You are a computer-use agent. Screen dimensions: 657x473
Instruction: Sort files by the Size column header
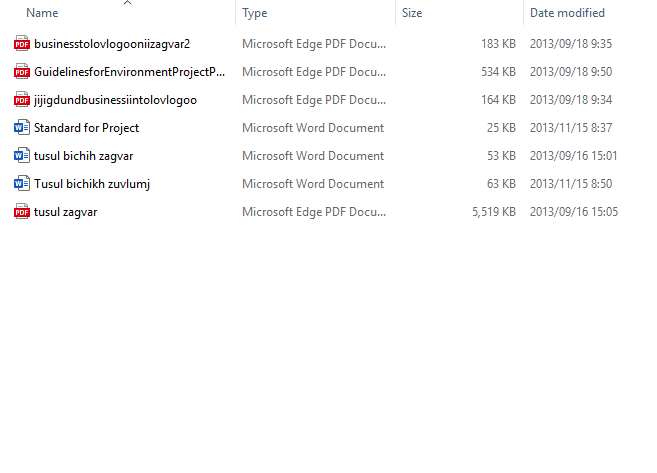coord(412,14)
